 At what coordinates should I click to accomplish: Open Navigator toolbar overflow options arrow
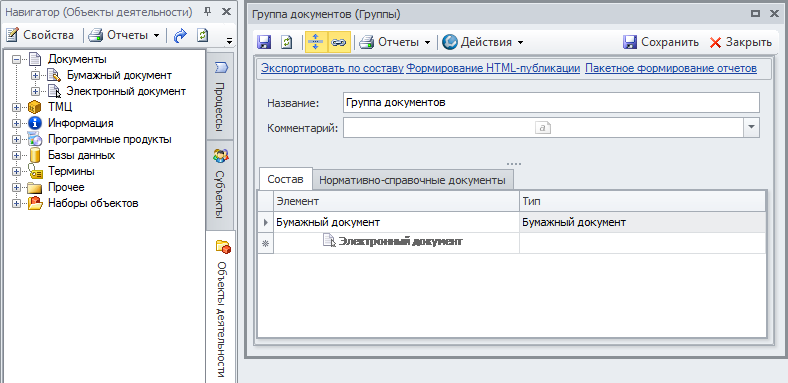click(229, 41)
